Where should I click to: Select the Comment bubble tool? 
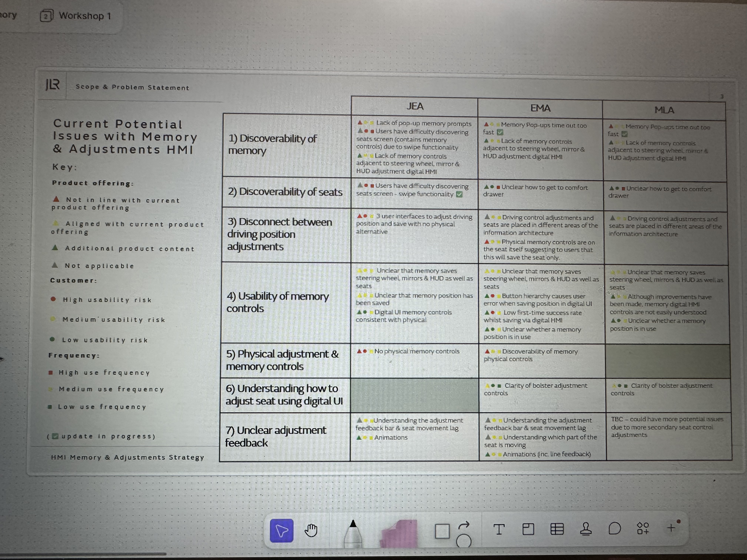(x=615, y=528)
